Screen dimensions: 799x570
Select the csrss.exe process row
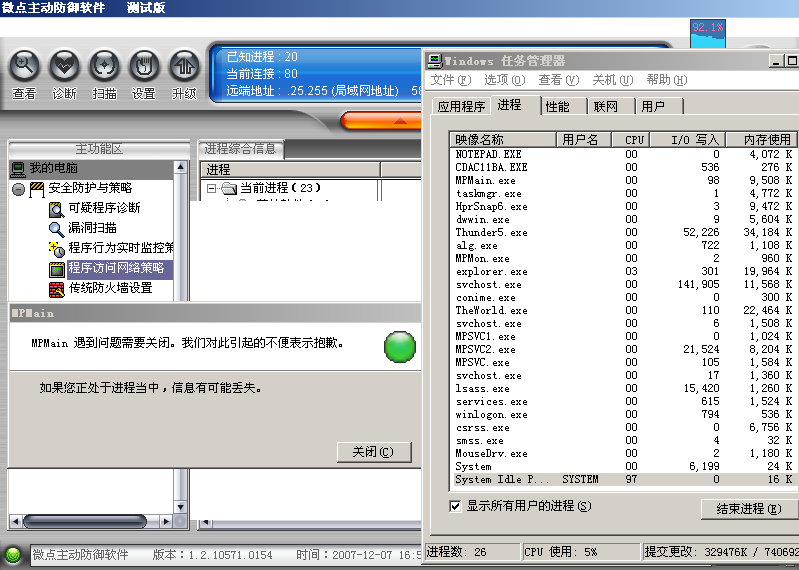624,427
